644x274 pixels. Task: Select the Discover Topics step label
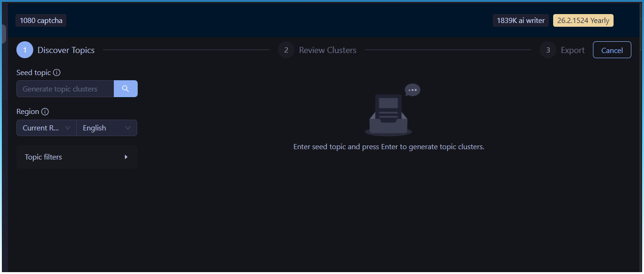click(x=66, y=50)
